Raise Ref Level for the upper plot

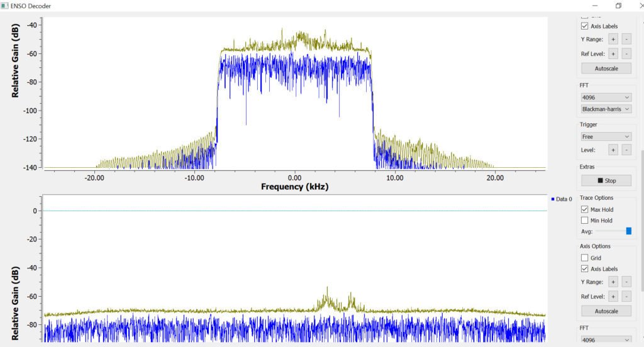(613, 54)
